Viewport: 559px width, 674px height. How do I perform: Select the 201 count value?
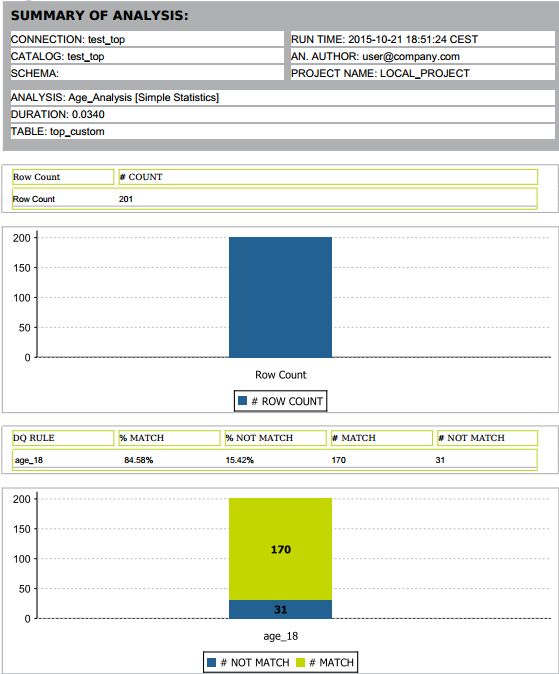(126, 199)
